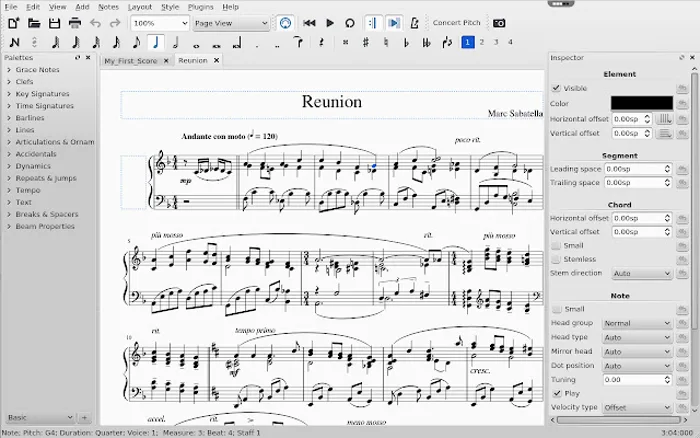Uncheck the Visible checkbox in Inspector
This screenshot has height=438, width=700.
(556, 88)
